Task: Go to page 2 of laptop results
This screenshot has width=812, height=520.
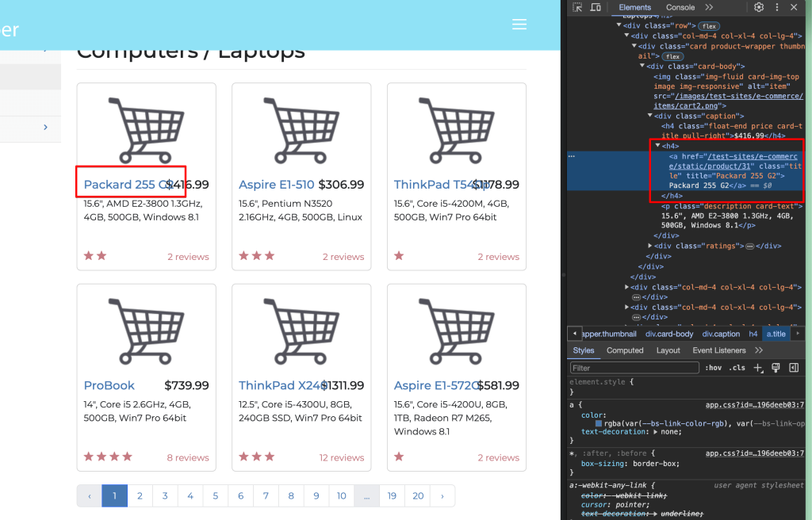Action: [x=140, y=495]
